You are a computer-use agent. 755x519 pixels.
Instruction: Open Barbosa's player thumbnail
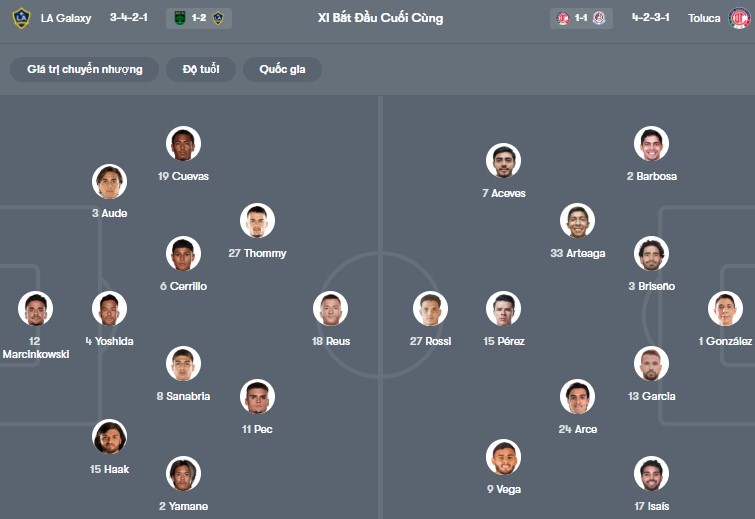[x=651, y=144]
